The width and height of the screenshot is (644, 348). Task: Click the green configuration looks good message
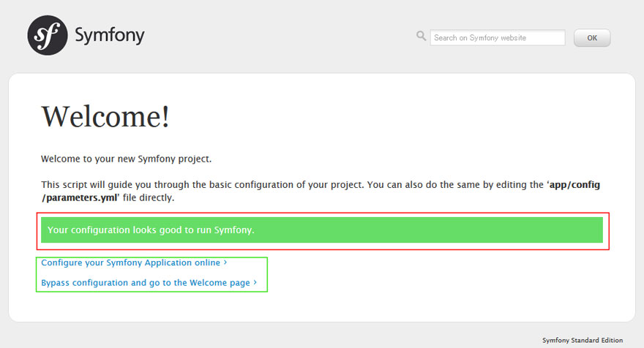click(x=321, y=230)
